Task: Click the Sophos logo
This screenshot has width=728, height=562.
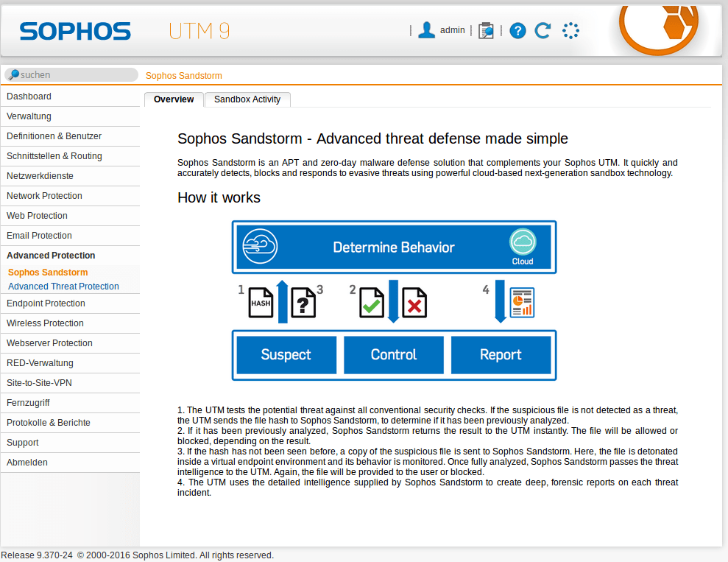Action: click(x=75, y=31)
